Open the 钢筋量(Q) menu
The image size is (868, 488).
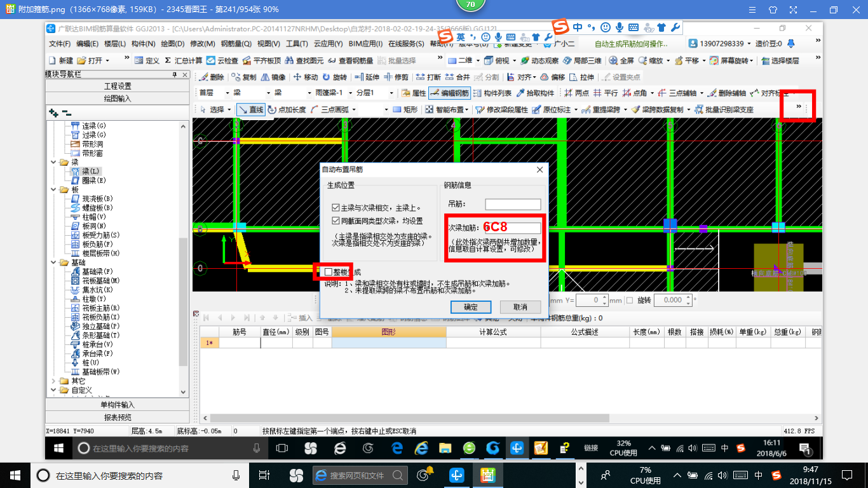click(236, 44)
